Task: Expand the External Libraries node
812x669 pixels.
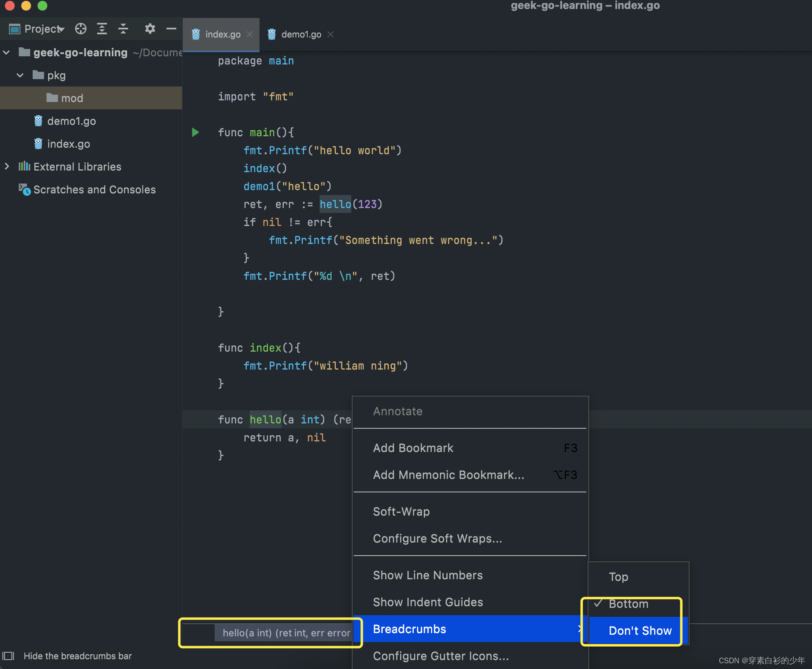Action: click(x=7, y=166)
